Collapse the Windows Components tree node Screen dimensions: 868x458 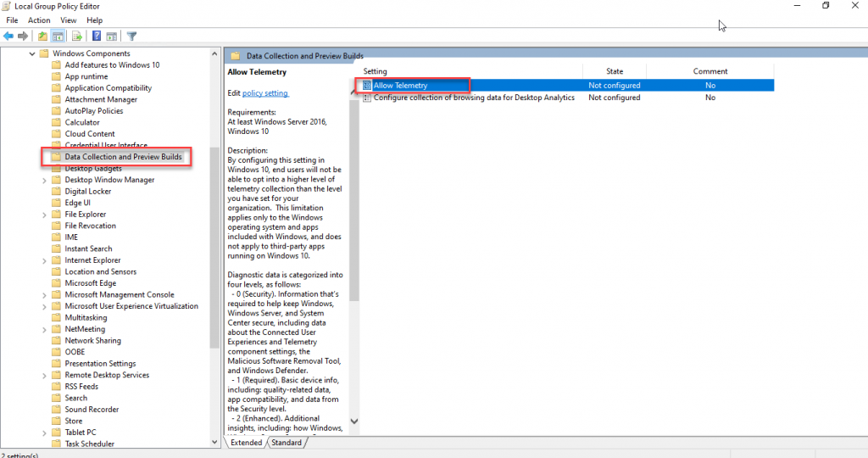32,53
